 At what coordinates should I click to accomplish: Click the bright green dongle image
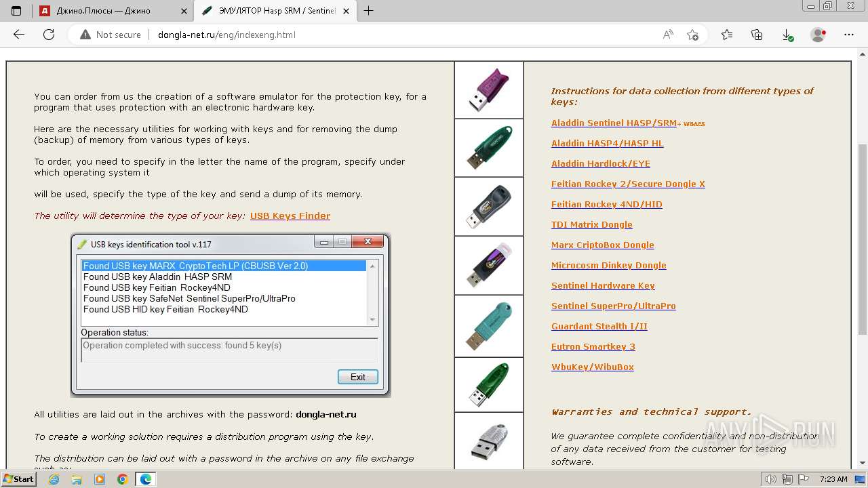tap(489, 384)
